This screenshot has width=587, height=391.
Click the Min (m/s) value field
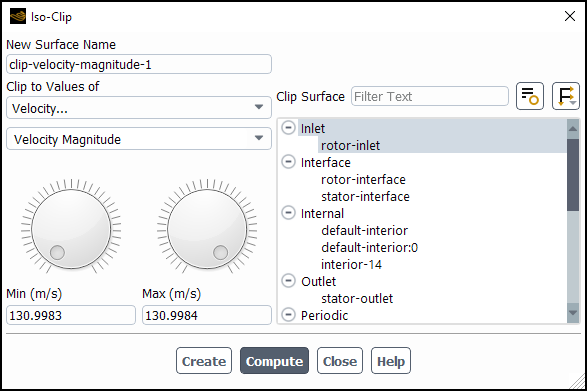coord(71,315)
